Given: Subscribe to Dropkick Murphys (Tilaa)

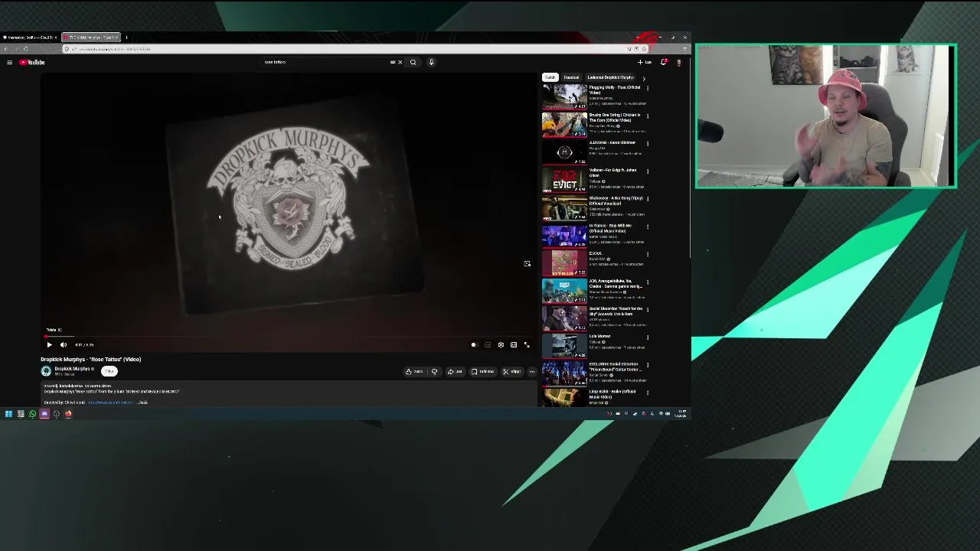Looking at the screenshot, I should pyautogui.click(x=109, y=371).
